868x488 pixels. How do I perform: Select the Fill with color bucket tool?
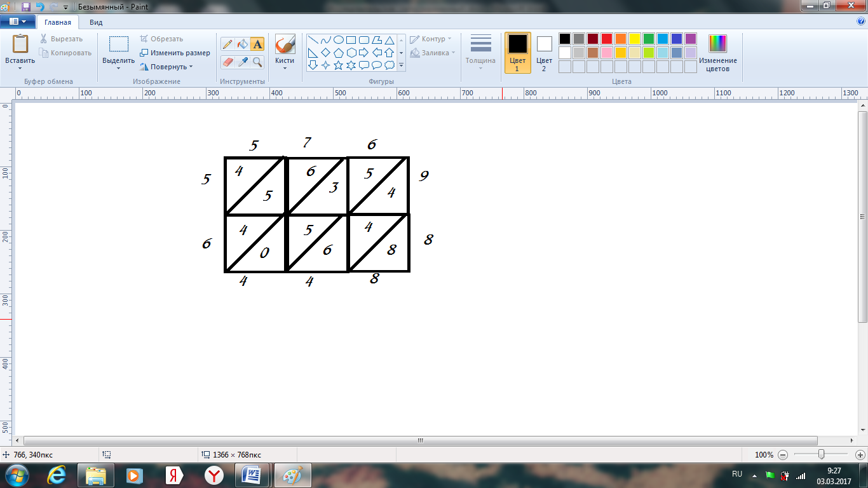tap(242, 44)
